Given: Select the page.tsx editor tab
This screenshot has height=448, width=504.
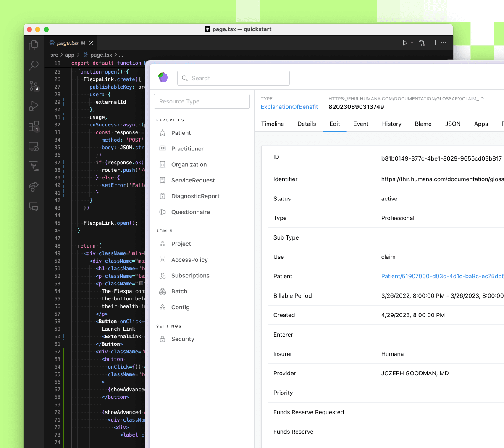Looking at the screenshot, I should (x=71, y=43).
